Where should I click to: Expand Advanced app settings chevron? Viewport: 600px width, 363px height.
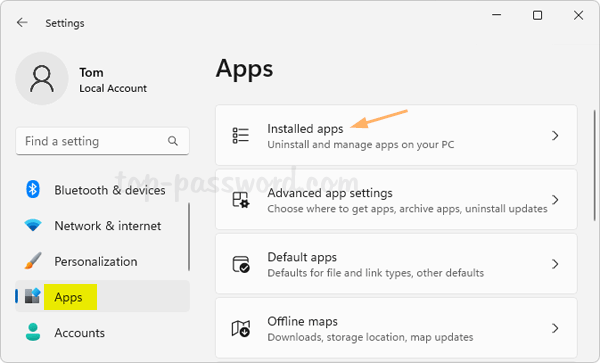click(x=555, y=200)
